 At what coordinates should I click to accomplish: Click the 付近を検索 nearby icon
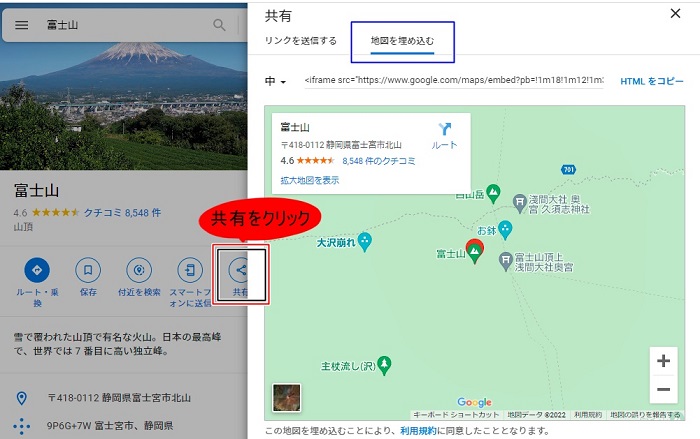tap(139, 270)
